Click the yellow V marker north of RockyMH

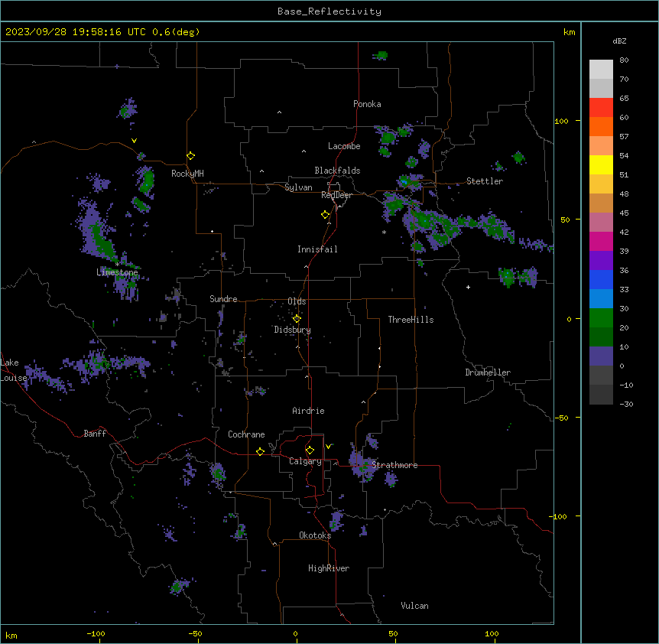click(x=134, y=141)
